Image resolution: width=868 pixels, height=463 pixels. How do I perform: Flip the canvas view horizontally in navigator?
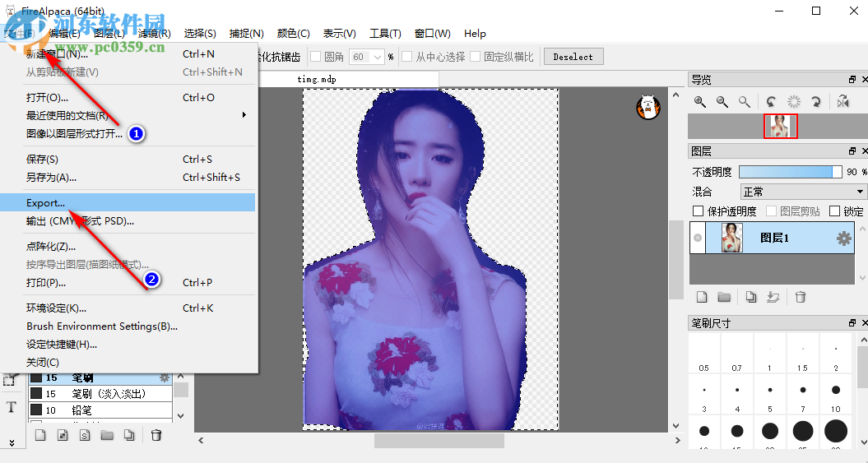[x=842, y=102]
